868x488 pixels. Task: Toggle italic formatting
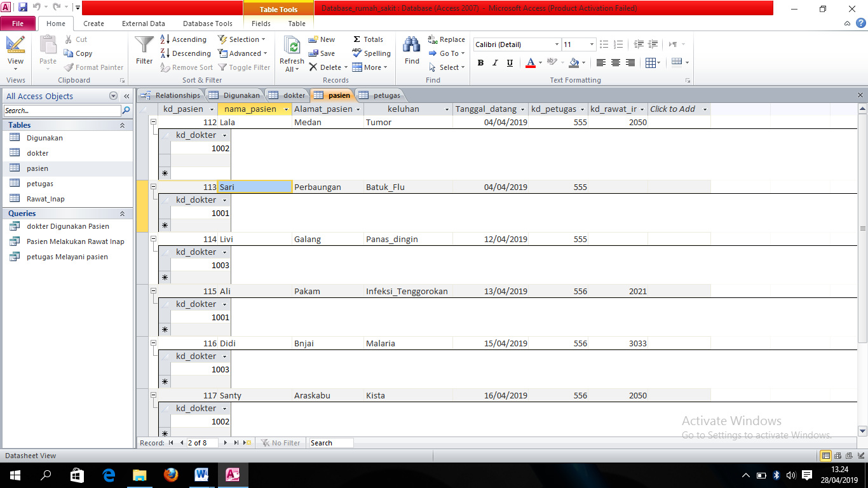tap(494, 63)
